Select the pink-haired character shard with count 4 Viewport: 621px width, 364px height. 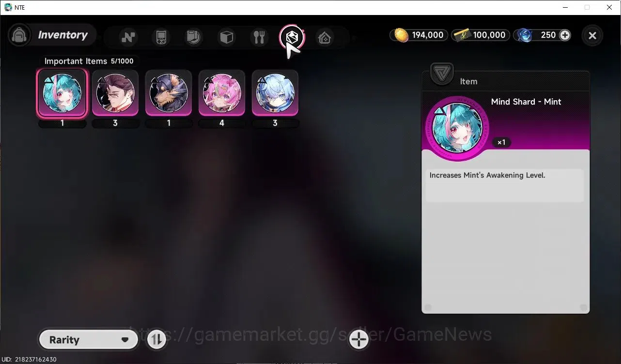[x=222, y=93]
